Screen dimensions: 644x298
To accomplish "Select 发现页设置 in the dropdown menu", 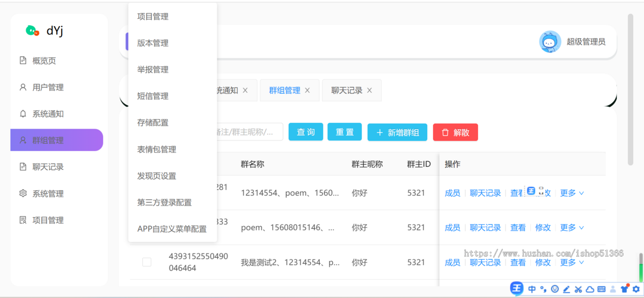I will (x=173, y=176).
